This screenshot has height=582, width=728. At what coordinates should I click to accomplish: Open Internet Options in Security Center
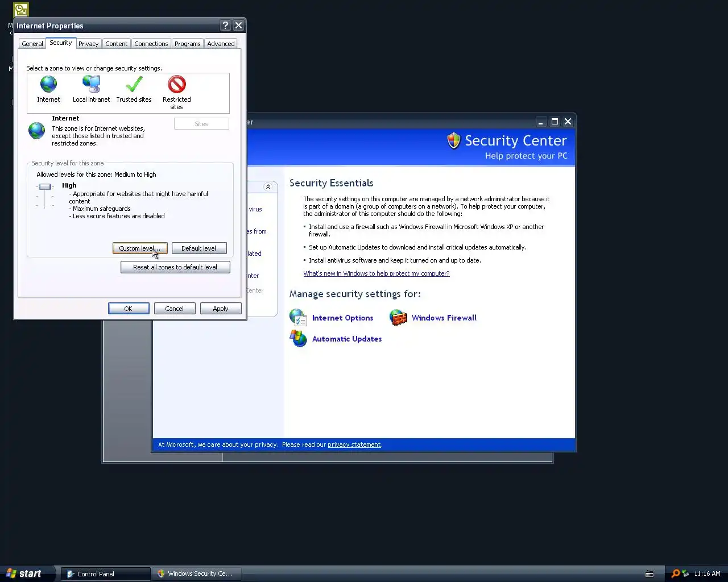(x=342, y=318)
